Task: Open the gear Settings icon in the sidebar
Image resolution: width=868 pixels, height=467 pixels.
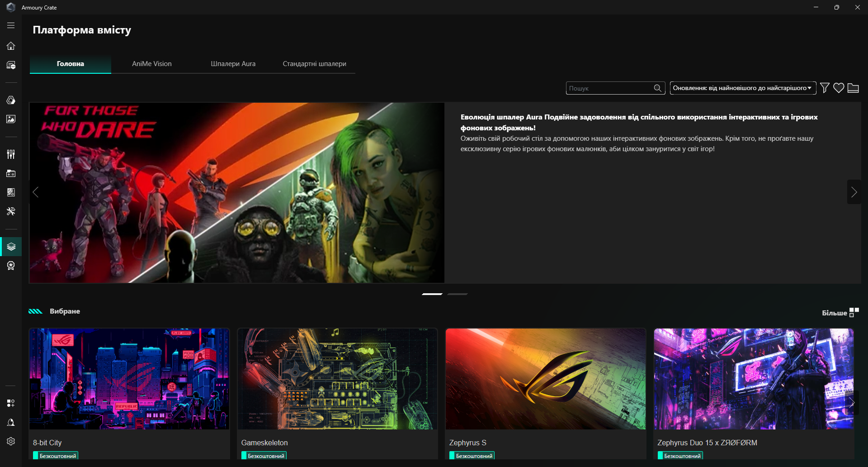Action: [x=11, y=441]
